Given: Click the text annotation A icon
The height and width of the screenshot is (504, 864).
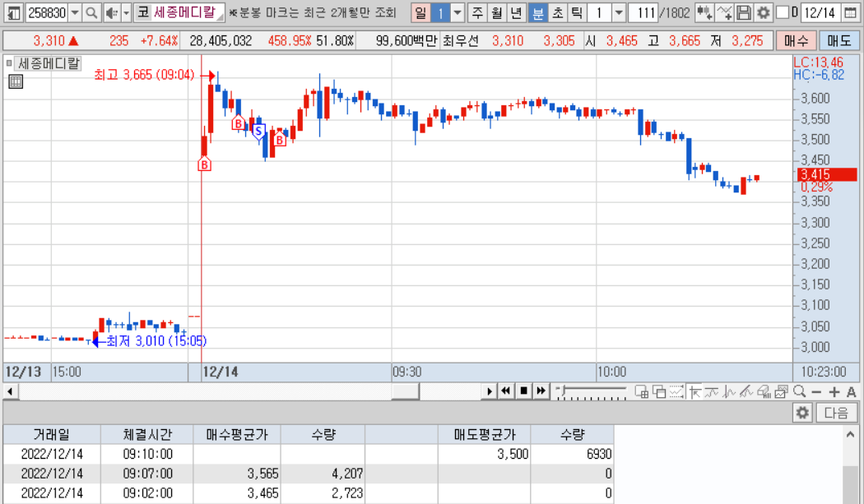Looking at the screenshot, I should tap(852, 391).
